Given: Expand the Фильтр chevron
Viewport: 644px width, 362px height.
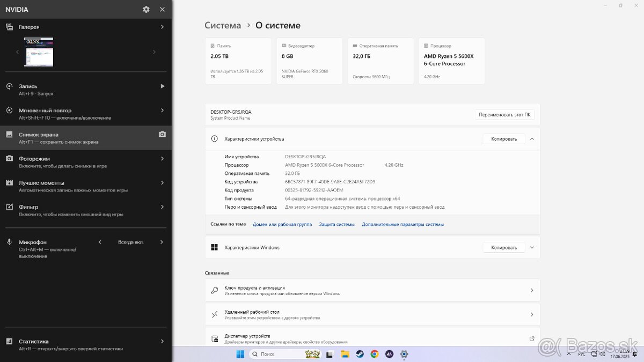Looking at the screenshot, I should pyautogui.click(x=162, y=207).
